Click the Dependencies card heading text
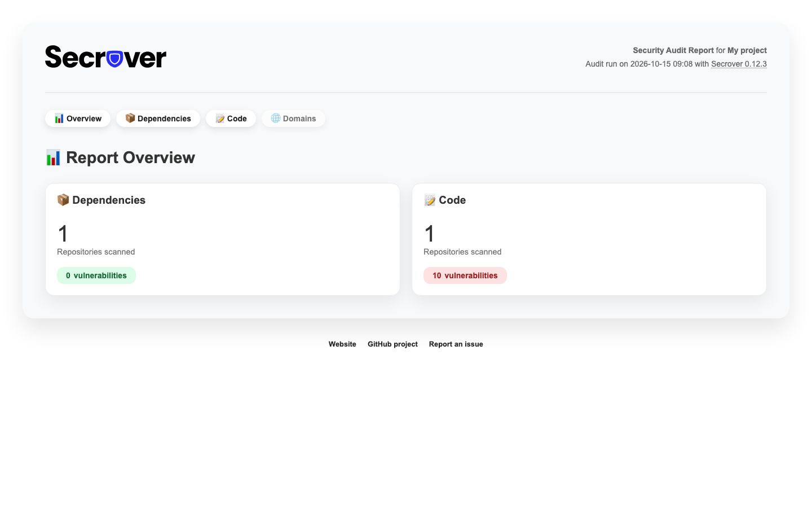 (109, 200)
